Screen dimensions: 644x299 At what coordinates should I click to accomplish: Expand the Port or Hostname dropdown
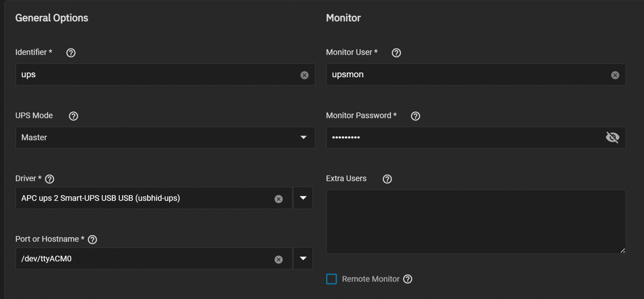click(x=303, y=258)
